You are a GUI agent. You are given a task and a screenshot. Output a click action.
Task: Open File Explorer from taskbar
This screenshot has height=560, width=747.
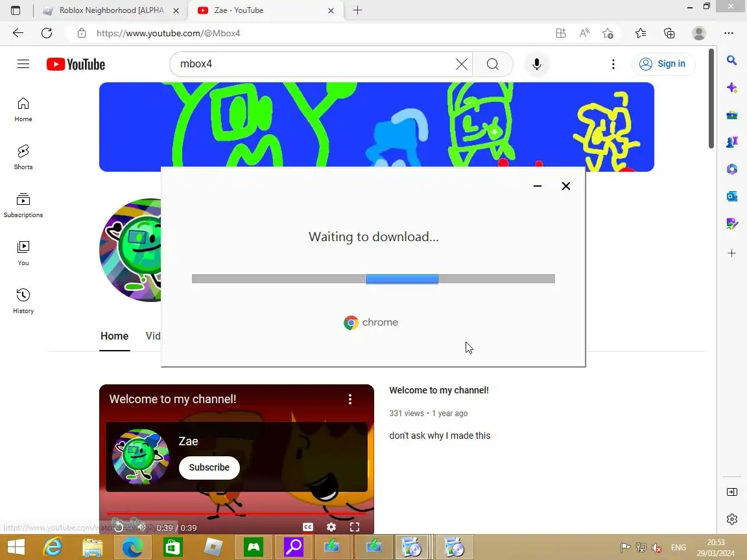(x=93, y=547)
